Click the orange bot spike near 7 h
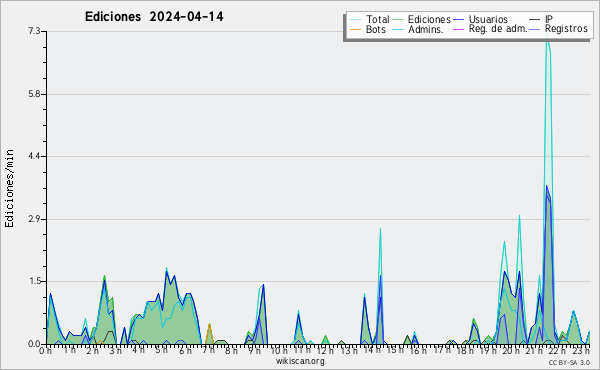Screen dimensions: 600x370 [x=209, y=333]
